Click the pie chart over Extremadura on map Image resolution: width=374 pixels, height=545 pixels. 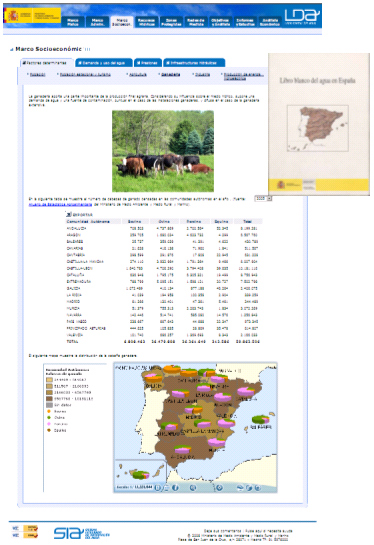(169, 426)
